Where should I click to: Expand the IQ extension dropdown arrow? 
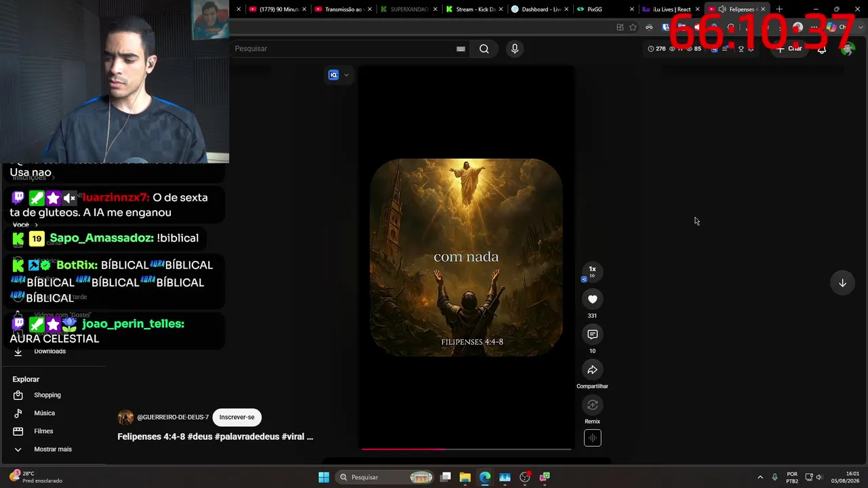pos(346,75)
